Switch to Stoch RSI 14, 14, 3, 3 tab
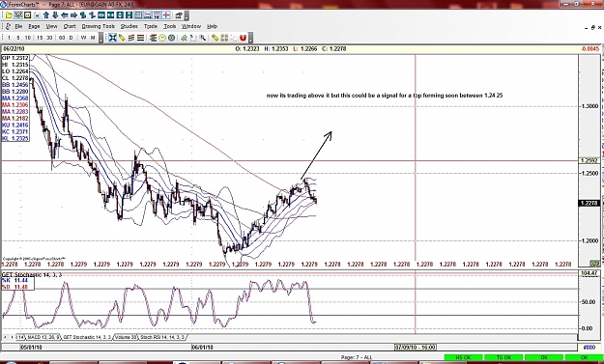 (x=162, y=337)
